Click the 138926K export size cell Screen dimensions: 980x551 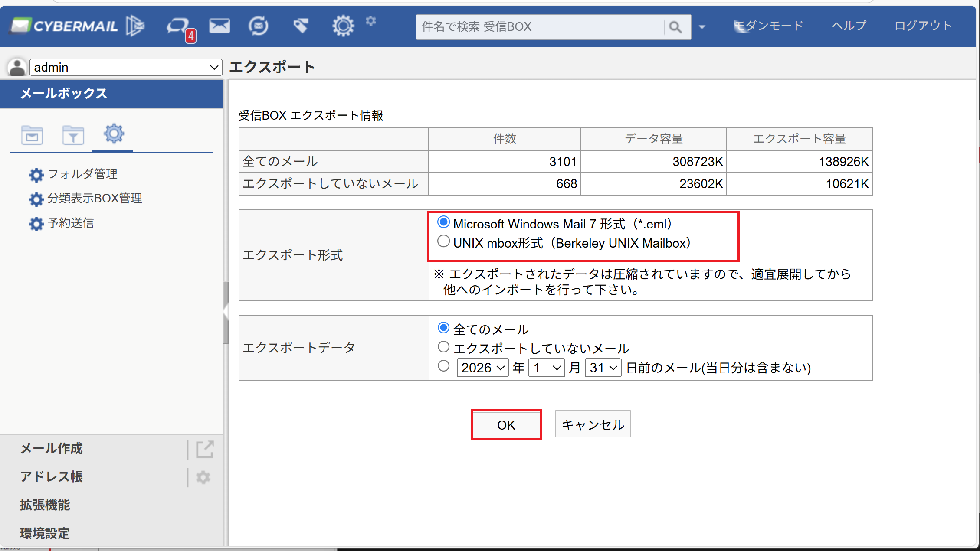pyautogui.click(x=800, y=161)
